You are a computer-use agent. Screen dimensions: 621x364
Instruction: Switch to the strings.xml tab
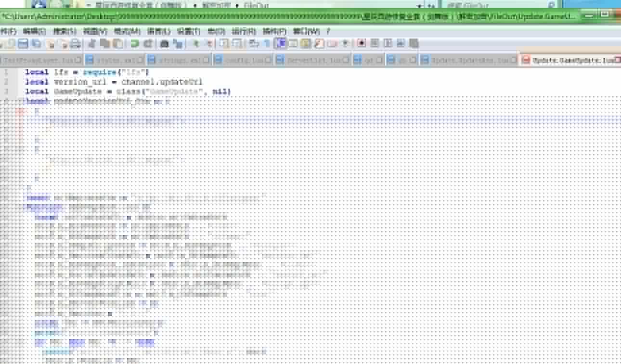(179, 60)
